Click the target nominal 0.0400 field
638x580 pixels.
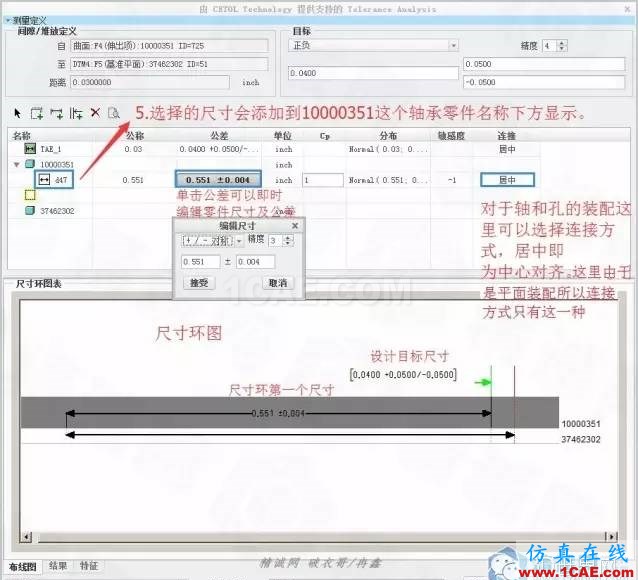point(373,73)
